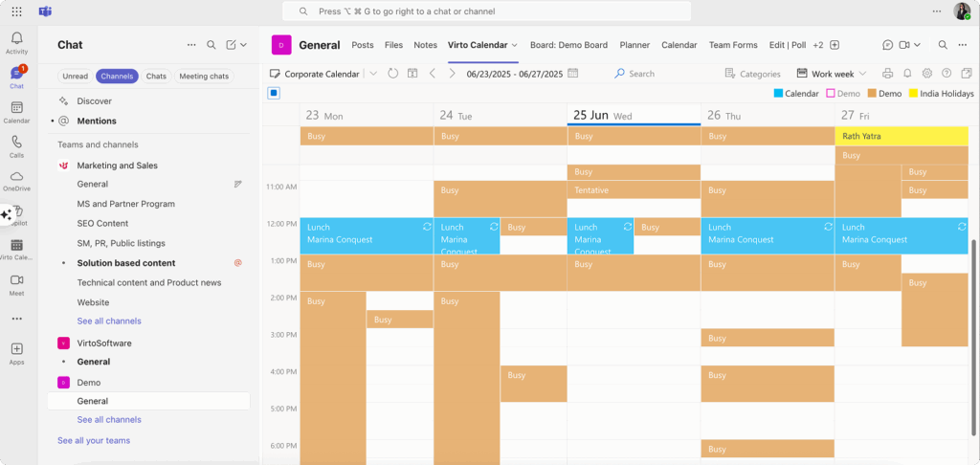This screenshot has width=980, height=465.
Task: Go to the previous week arrow
Action: tap(433, 74)
